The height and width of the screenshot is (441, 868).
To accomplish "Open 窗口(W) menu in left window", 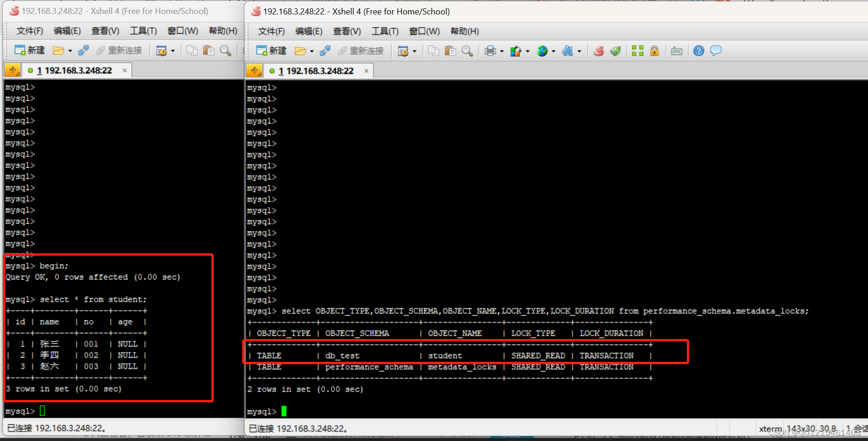I will tap(183, 31).
